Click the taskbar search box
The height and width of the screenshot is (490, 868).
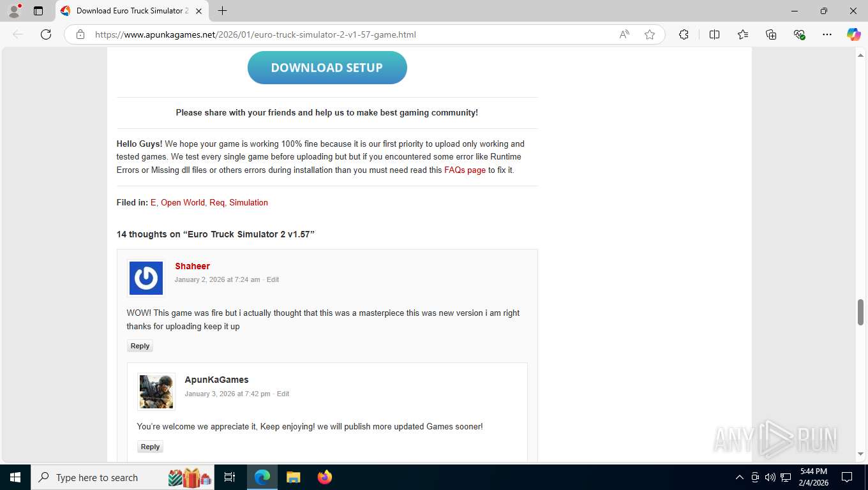click(x=123, y=477)
